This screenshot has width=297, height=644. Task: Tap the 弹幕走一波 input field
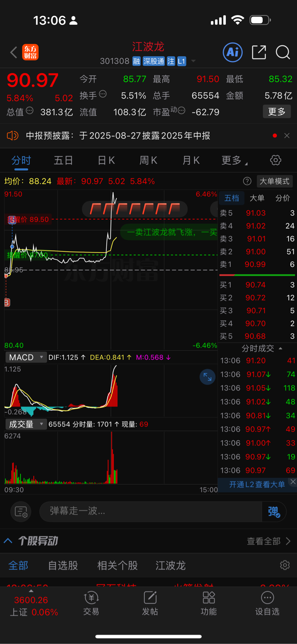pyautogui.click(x=151, y=511)
